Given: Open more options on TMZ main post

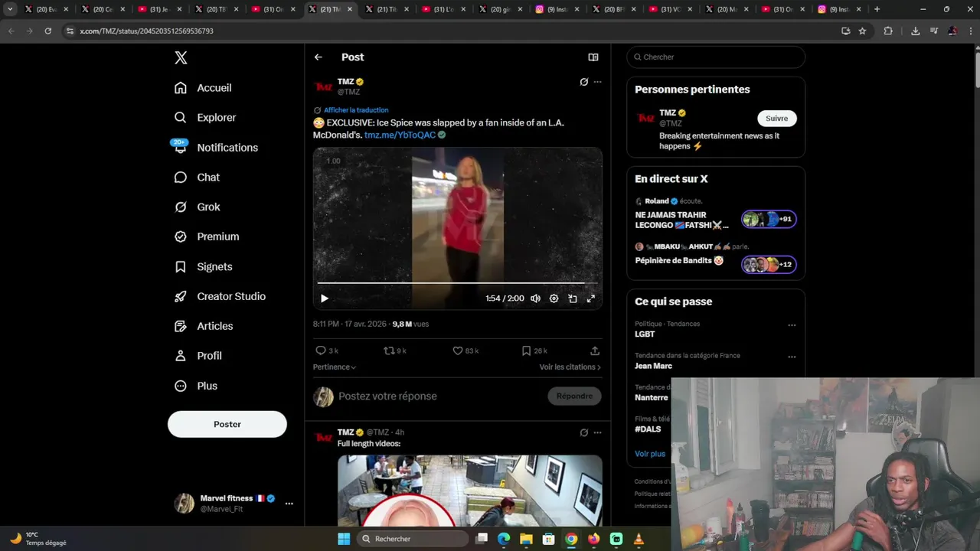Looking at the screenshot, I should click(598, 82).
